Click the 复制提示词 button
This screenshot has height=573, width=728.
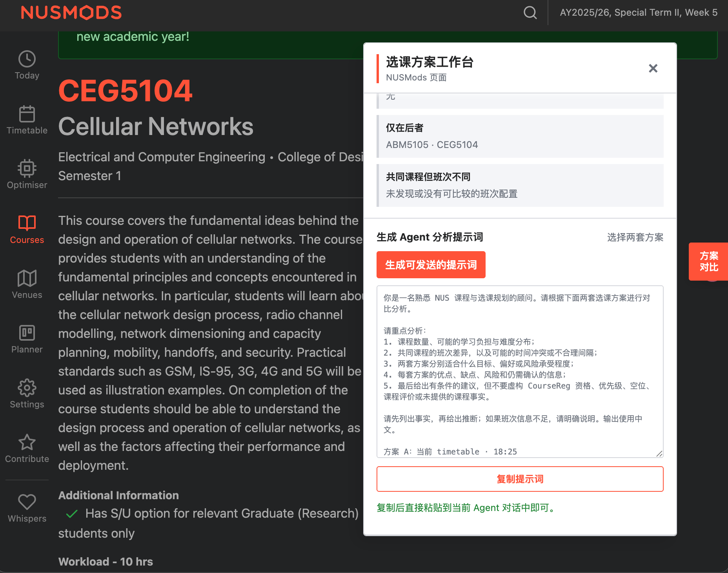tap(520, 479)
